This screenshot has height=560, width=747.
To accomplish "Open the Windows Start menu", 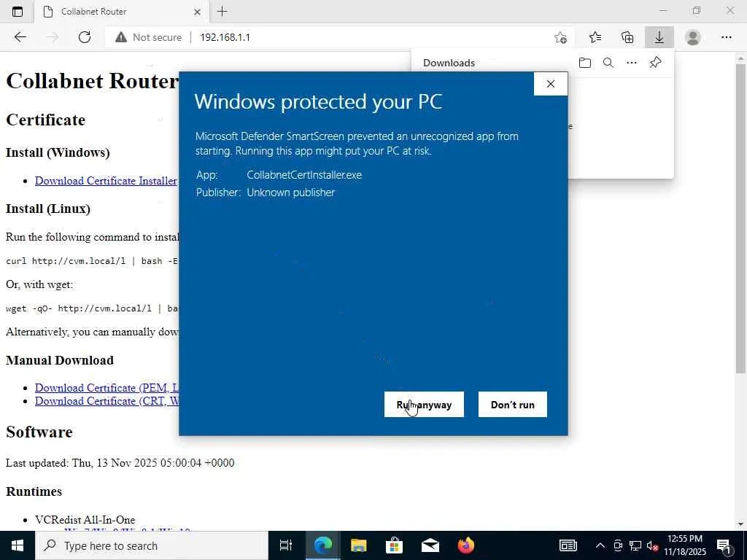I will tap(18, 545).
